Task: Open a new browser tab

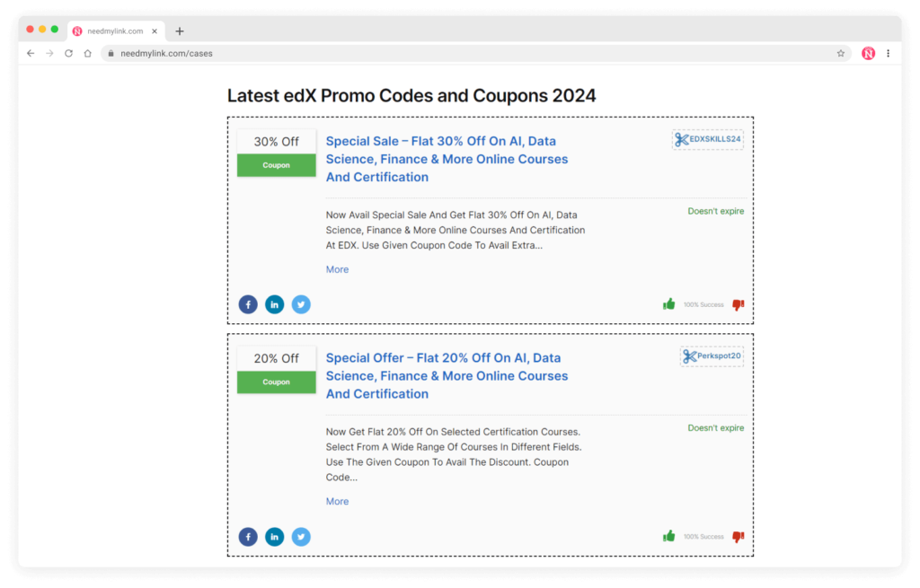Action: click(179, 30)
